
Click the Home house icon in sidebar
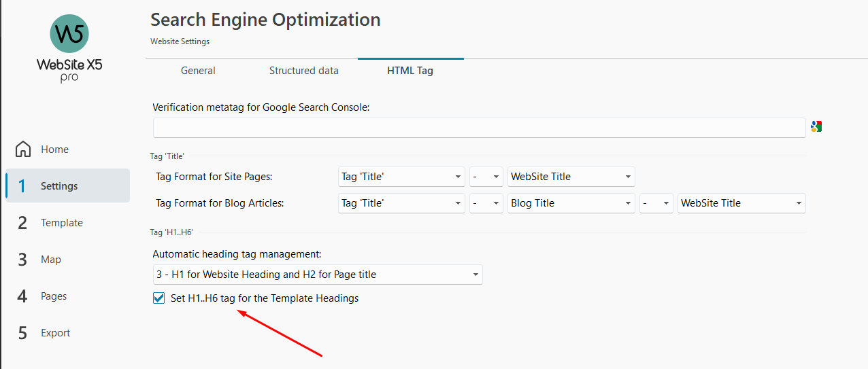[23, 149]
